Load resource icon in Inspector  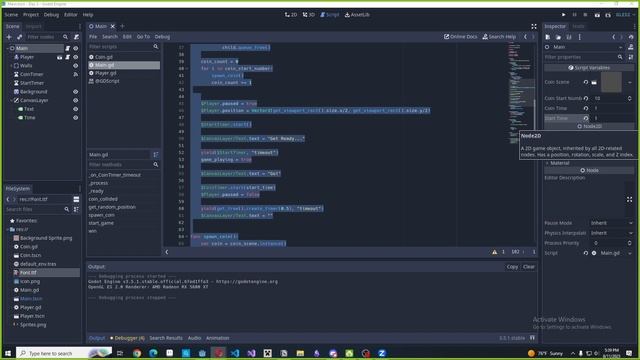pos(558,37)
